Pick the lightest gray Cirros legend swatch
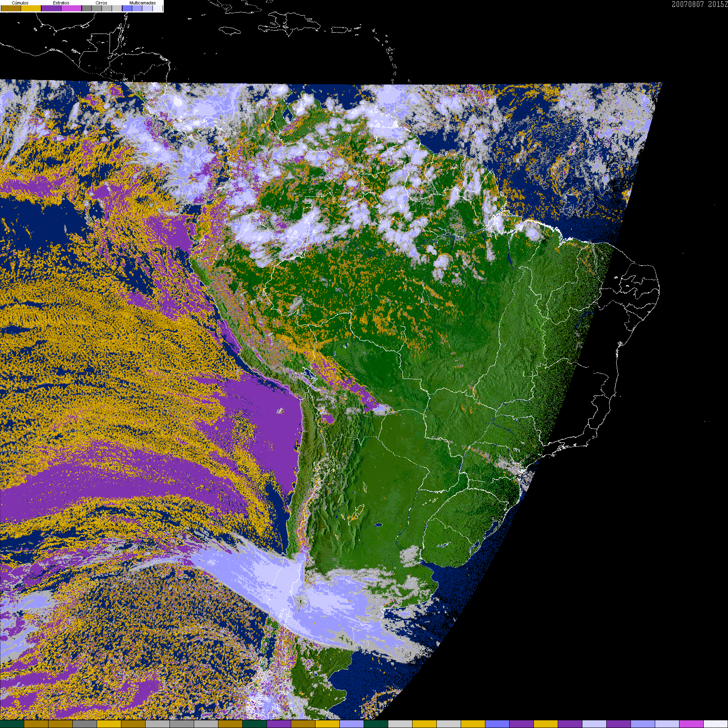728x728 pixels. (x=116, y=8)
